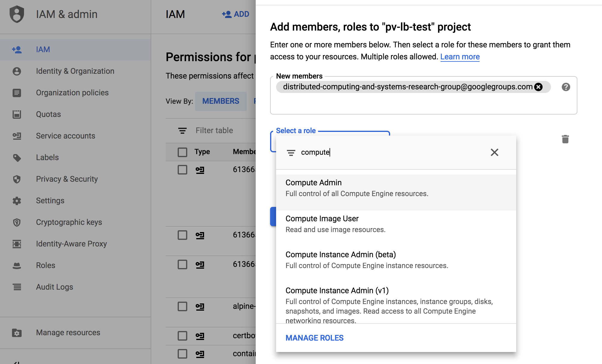Screen dimensions: 602x364
Task: Switch to the MEMBERS view tab
Action: click(221, 101)
